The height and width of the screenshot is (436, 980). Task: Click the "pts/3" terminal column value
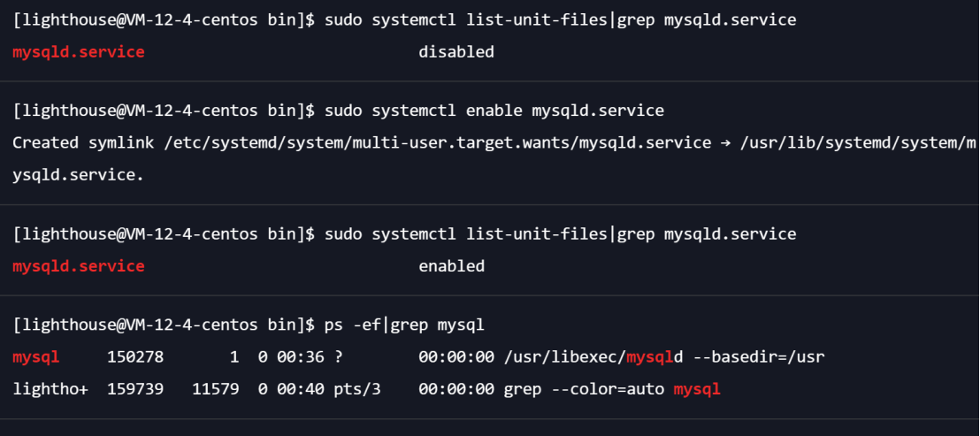(356, 389)
